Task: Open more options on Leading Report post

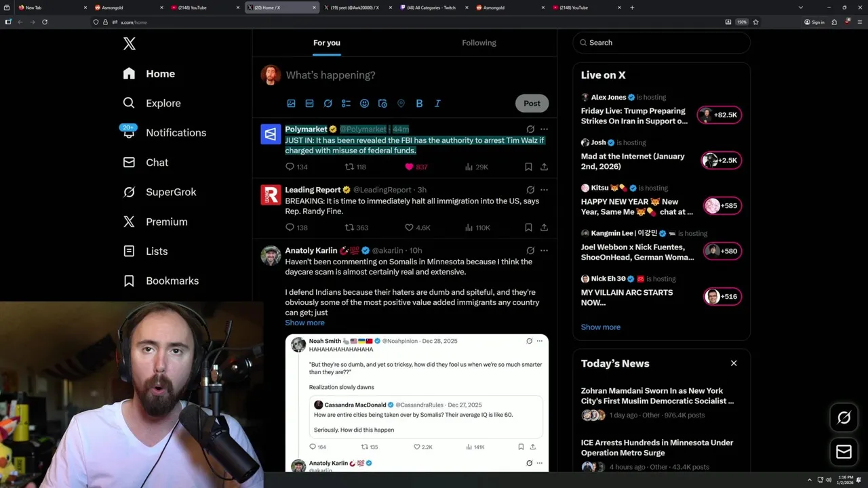Action: [x=544, y=190]
